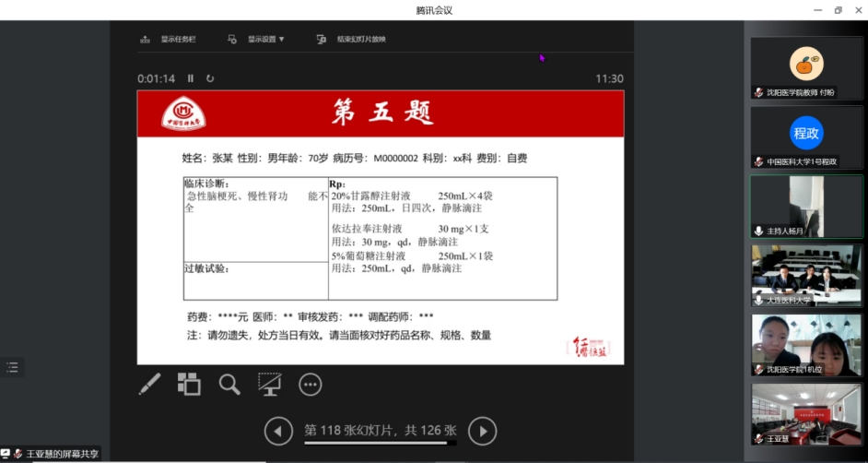The height and width of the screenshot is (463, 868).
Task: Click 显示任务栏 to show the taskbar
Action: pos(169,40)
